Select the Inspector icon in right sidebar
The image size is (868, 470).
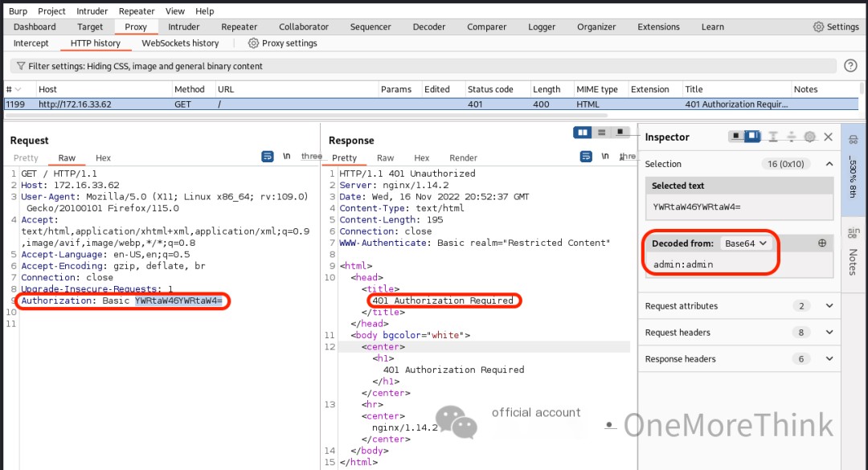point(854,140)
